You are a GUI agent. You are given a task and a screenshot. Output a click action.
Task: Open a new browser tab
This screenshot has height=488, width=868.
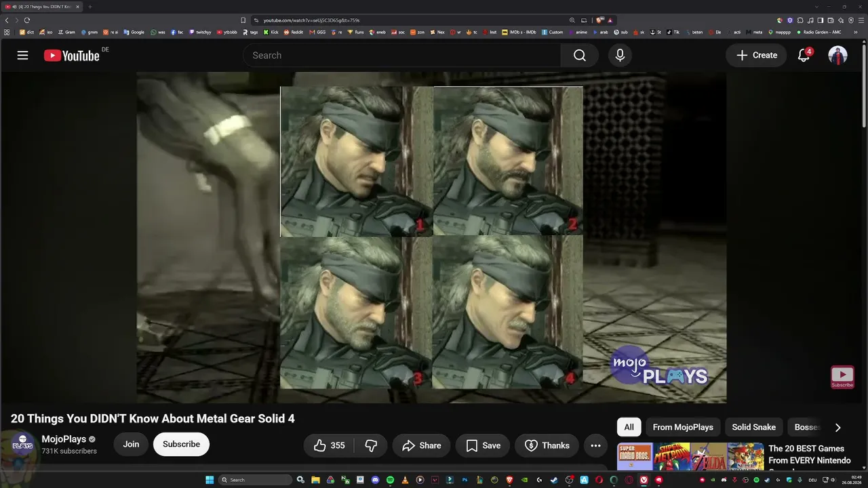90,7
